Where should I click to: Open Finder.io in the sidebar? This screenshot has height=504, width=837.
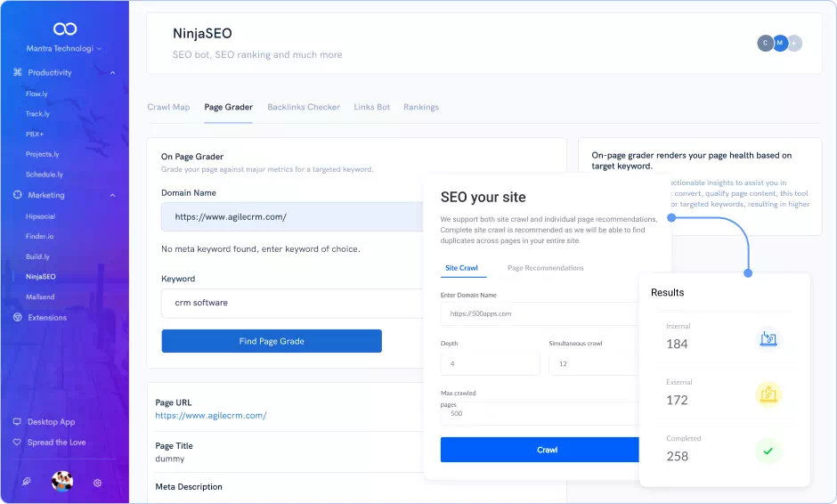pos(39,236)
